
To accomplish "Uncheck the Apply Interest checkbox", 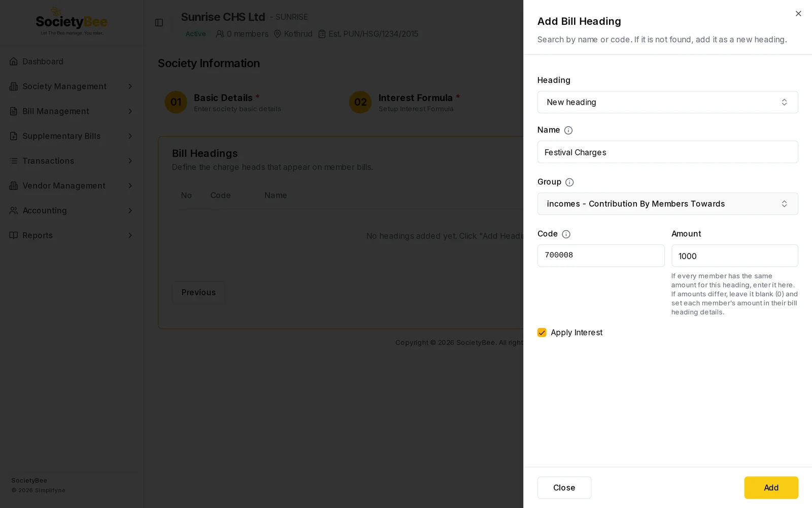I will [x=542, y=333].
